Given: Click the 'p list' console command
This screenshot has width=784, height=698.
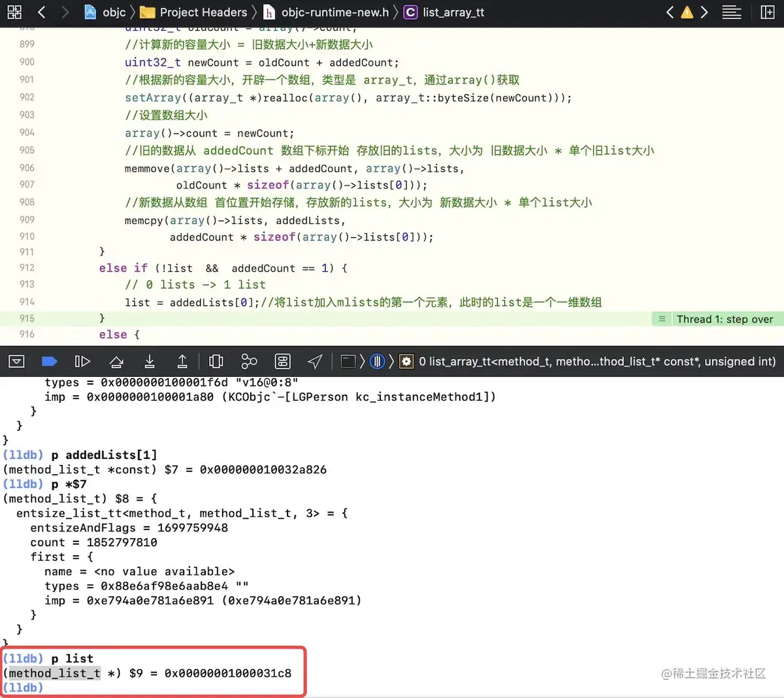Looking at the screenshot, I should tap(72, 659).
